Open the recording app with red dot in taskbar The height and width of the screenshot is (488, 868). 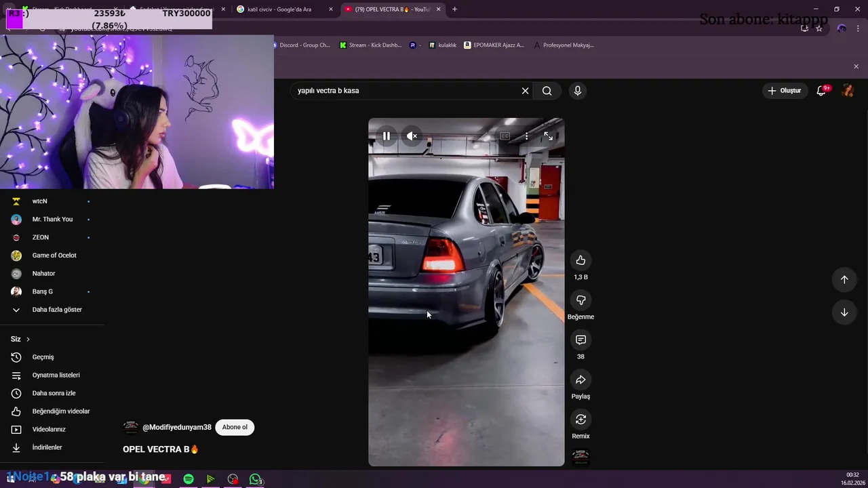pos(233,479)
